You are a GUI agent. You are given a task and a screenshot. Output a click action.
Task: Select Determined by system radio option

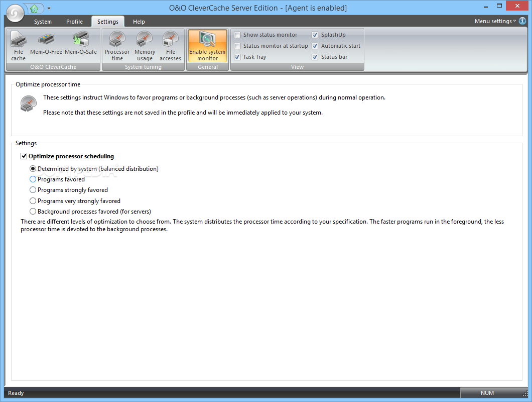[33, 168]
